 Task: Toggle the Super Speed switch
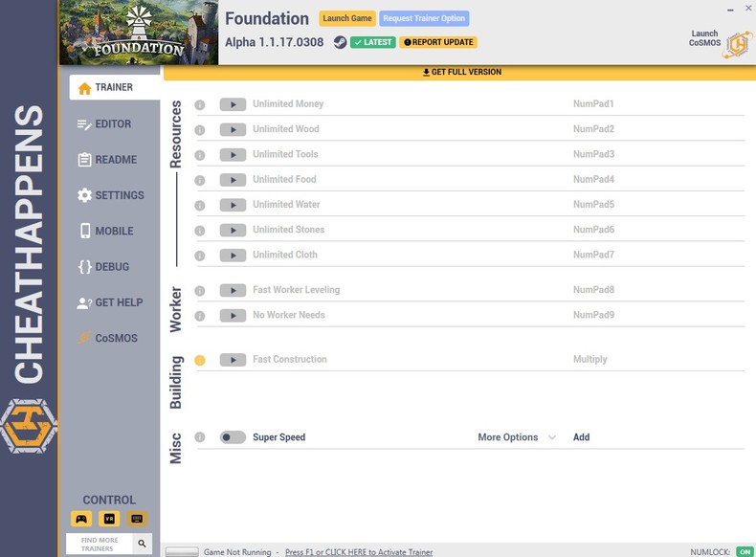(x=233, y=437)
